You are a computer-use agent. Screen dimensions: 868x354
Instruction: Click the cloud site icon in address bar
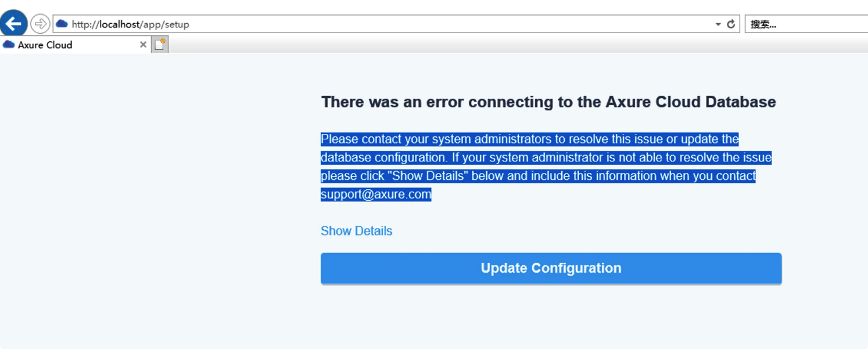[62, 24]
